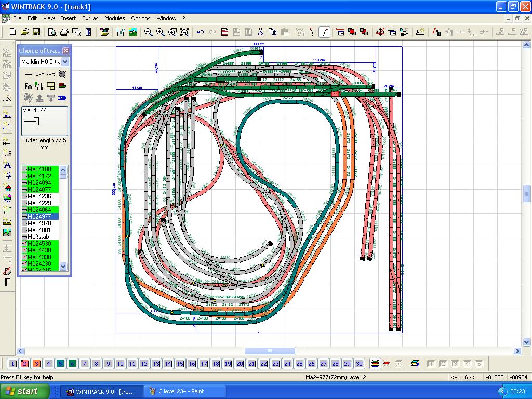This screenshot has height=399, width=532.
Task: Toggle layer 4 button
Action: [x=48, y=364]
